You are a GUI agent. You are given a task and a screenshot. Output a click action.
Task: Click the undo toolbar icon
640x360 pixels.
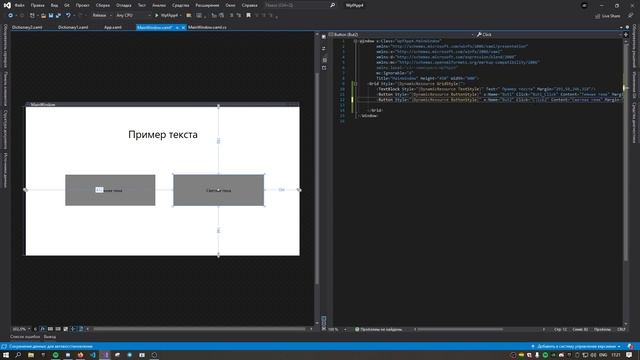(68, 16)
